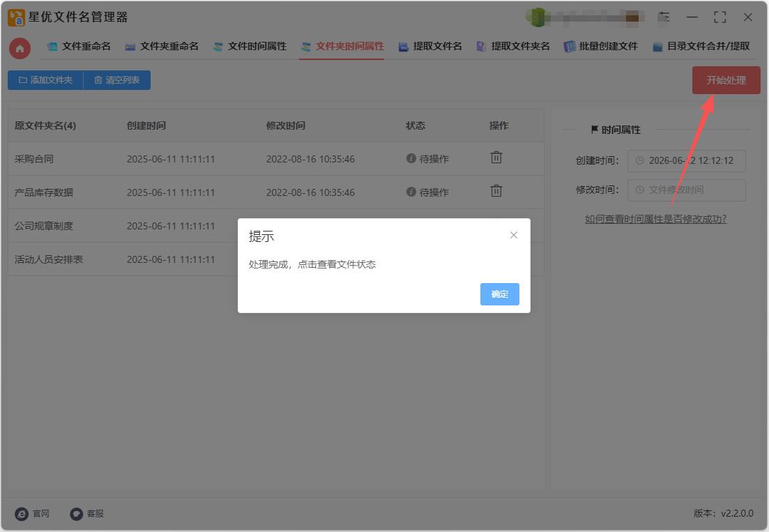
Task: Click 创建时间 column header
Action: tap(146, 126)
